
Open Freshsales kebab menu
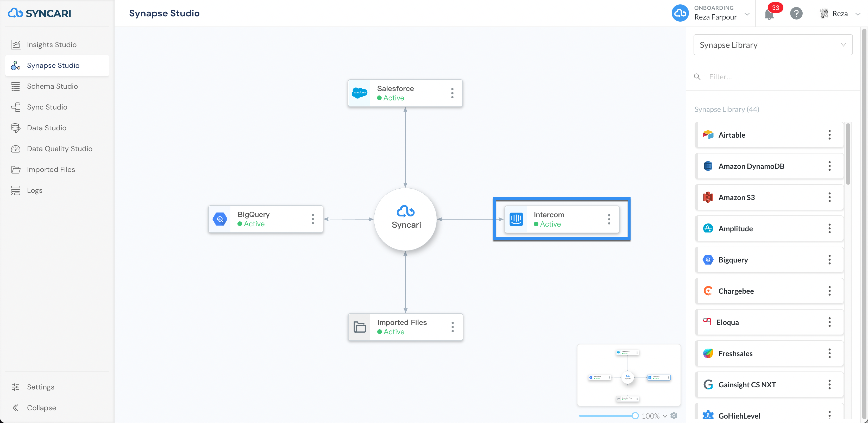pyautogui.click(x=829, y=353)
